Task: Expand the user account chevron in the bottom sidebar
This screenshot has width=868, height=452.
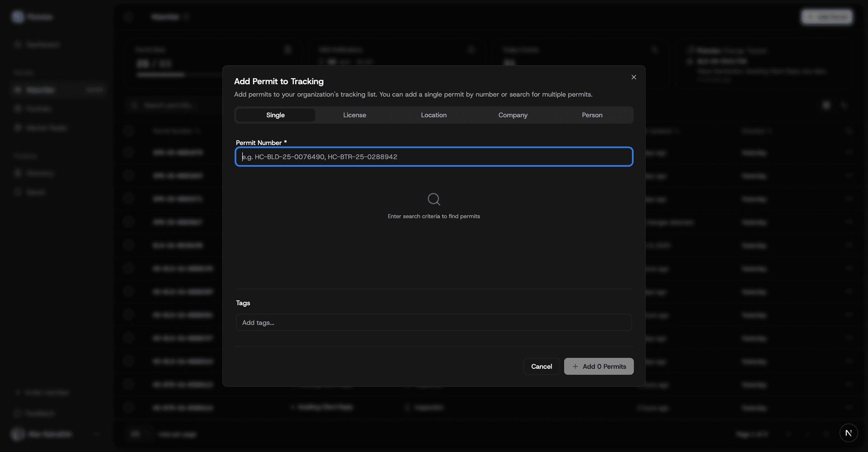Action: pos(96,434)
